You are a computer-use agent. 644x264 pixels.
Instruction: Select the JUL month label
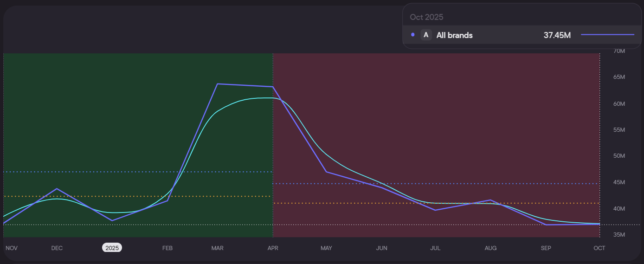point(435,248)
